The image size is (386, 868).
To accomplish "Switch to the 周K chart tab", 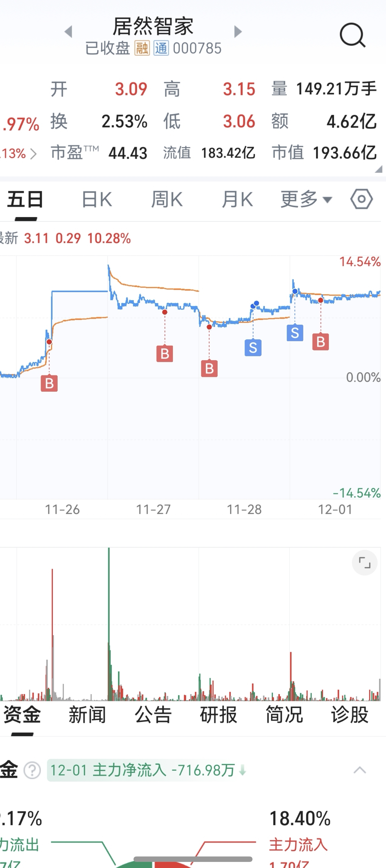I will point(167,199).
